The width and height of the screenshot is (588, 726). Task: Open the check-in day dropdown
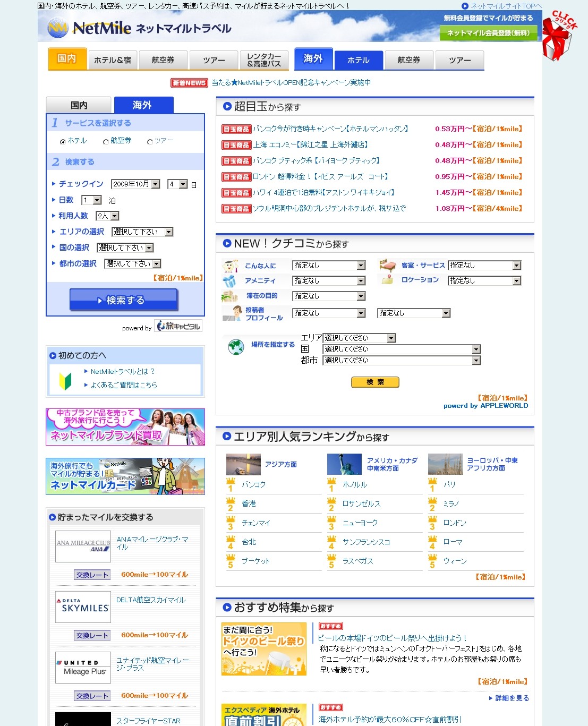(x=177, y=184)
